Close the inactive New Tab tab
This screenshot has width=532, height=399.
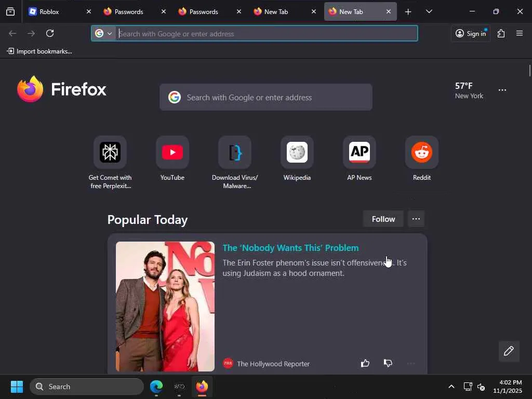(x=314, y=11)
